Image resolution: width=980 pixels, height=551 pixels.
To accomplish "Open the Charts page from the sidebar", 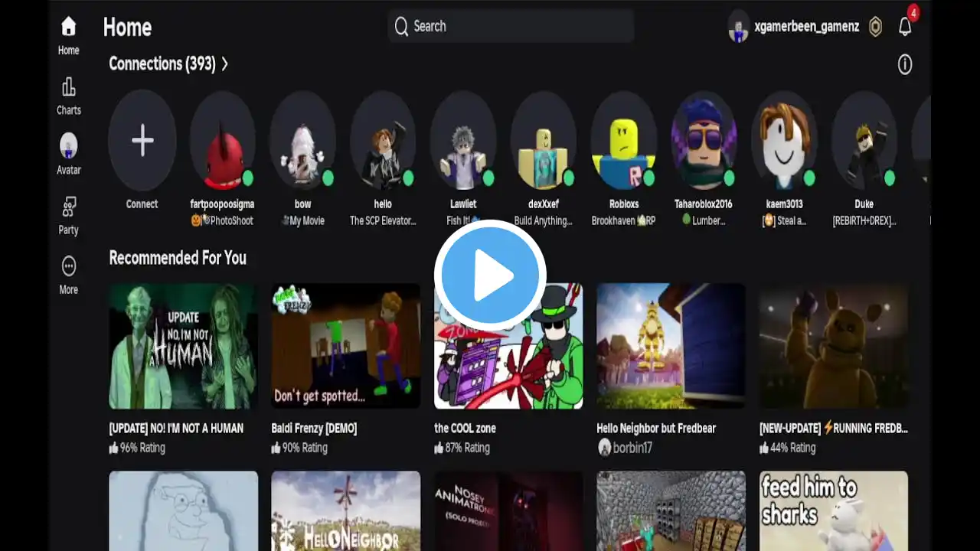I will click(68, 96).
